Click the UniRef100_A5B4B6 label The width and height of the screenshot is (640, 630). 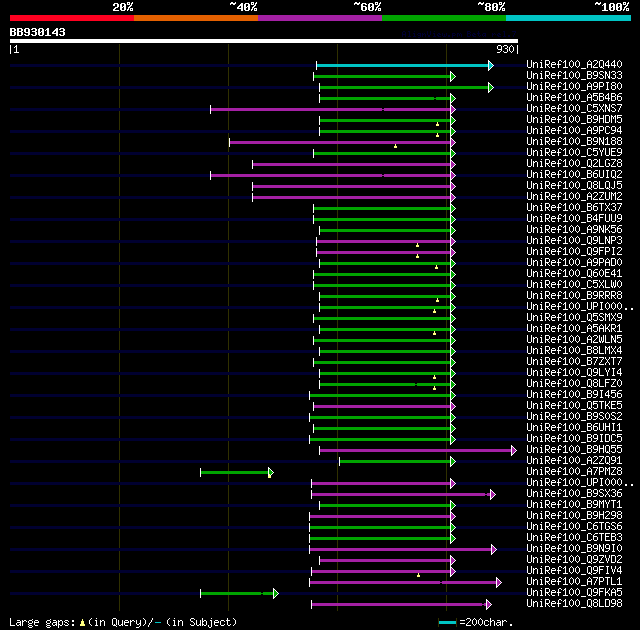[574, 98]
